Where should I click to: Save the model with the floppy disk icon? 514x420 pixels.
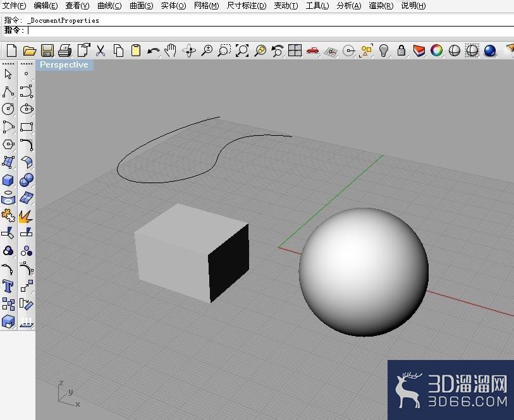point(47,51)
